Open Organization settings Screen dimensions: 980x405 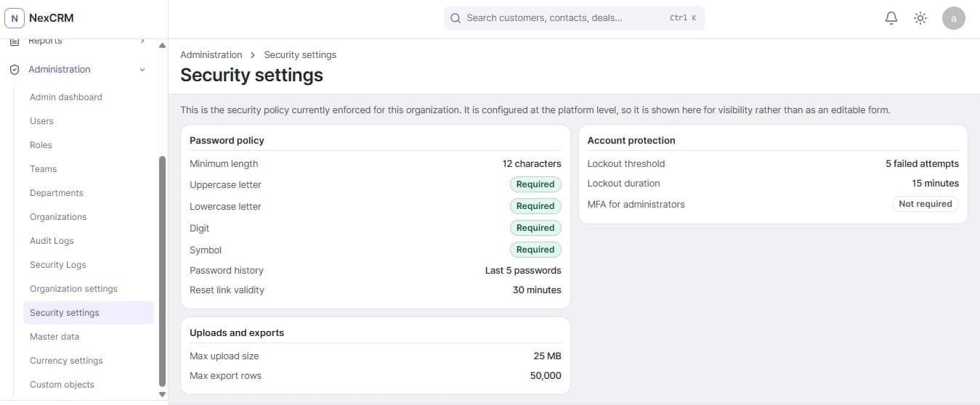pos(73,289)
